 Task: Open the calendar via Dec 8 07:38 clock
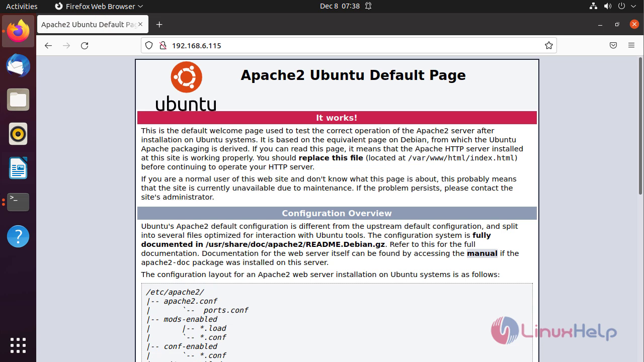coord(340,6)
